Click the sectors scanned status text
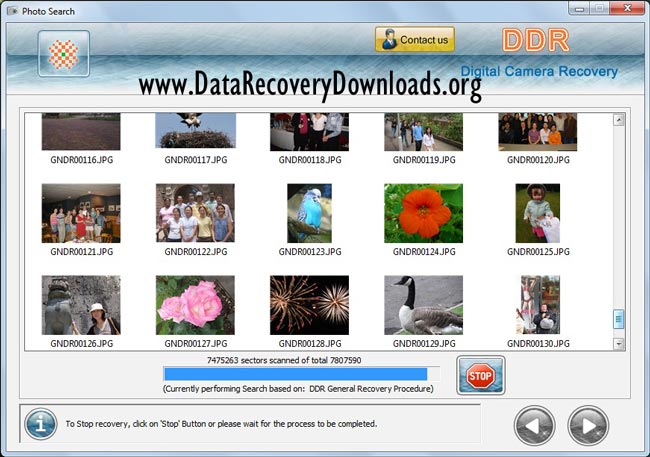Screen dimensions: 650x457 tap(284, 360)
